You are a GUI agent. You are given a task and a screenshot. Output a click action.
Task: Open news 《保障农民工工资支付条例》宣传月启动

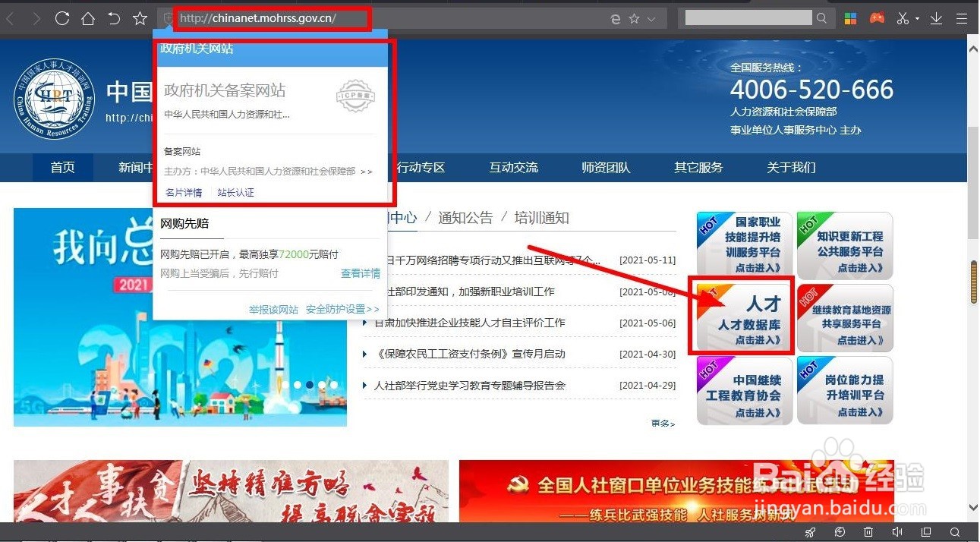471,354
